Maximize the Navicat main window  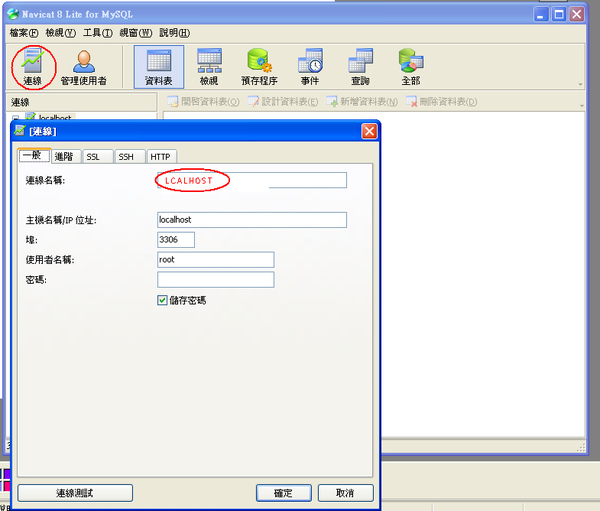point(559,15)
